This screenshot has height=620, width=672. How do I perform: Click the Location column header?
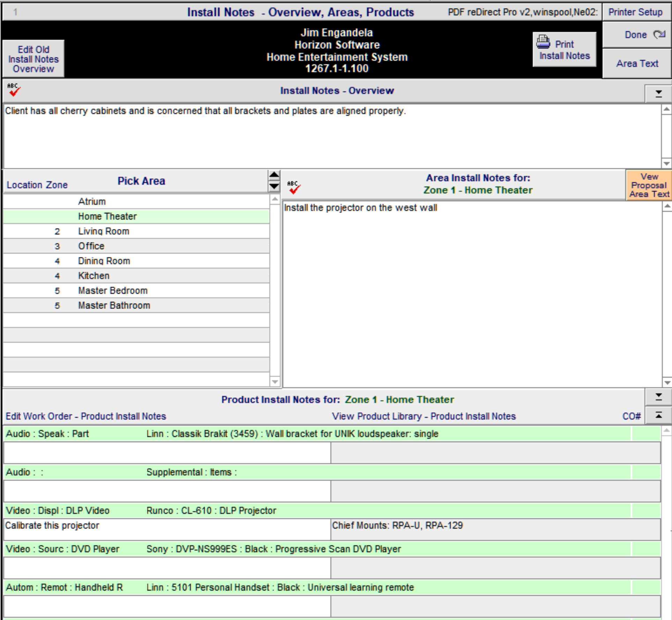24,185
